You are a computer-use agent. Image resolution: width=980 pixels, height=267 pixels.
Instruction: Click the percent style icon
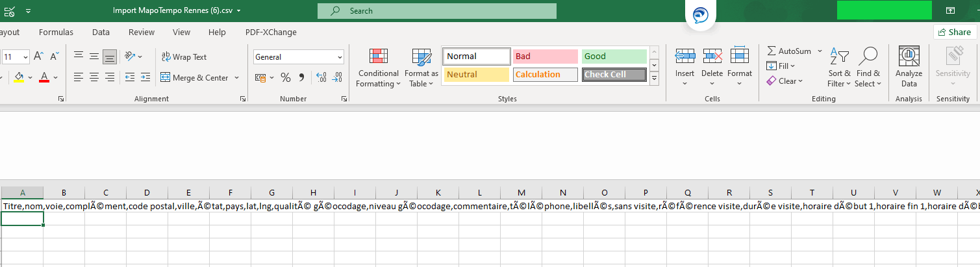coord(285,77)
